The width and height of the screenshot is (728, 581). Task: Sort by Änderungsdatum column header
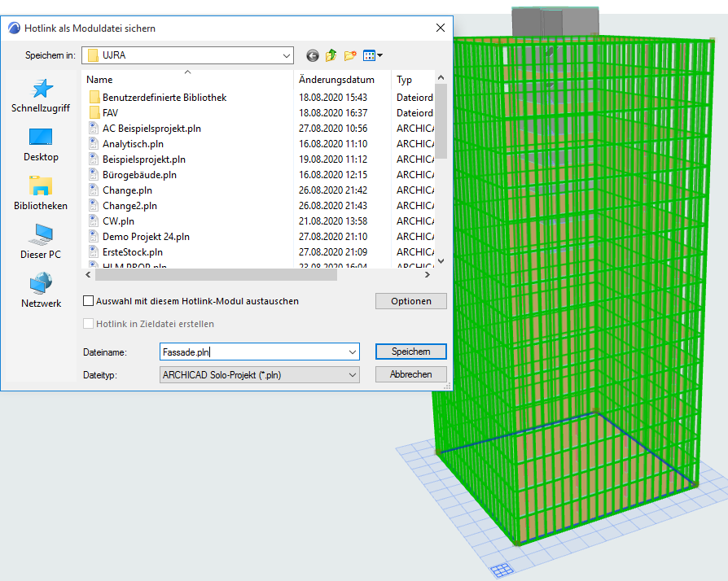(x=336, y=80)
